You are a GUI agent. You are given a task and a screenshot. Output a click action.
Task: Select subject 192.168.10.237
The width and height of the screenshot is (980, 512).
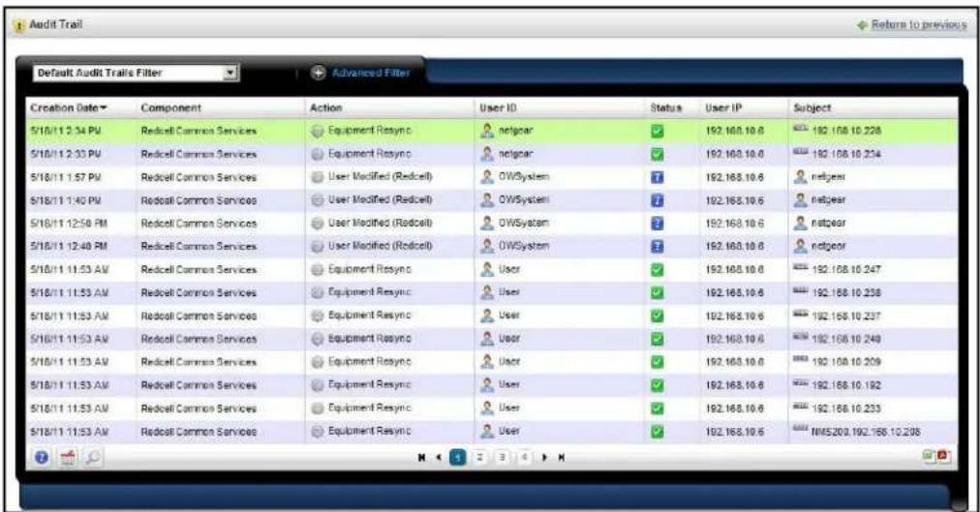tap(846, 316)
